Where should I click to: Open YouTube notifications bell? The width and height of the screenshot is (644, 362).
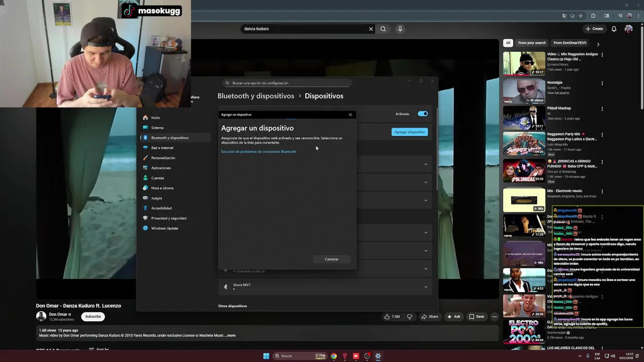click(x=614, y=29)
